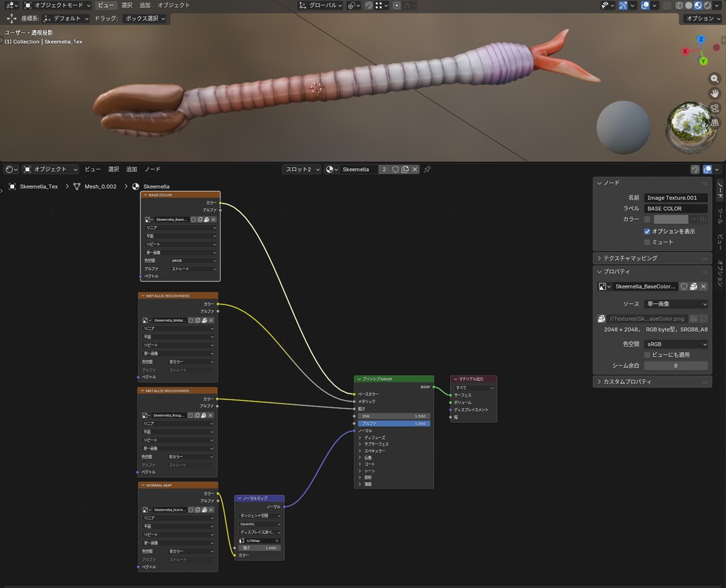Toggle X-ray mode in viewport header
Image resolution: width=726 pixels, height=588 pixels.
click(667, 6)
